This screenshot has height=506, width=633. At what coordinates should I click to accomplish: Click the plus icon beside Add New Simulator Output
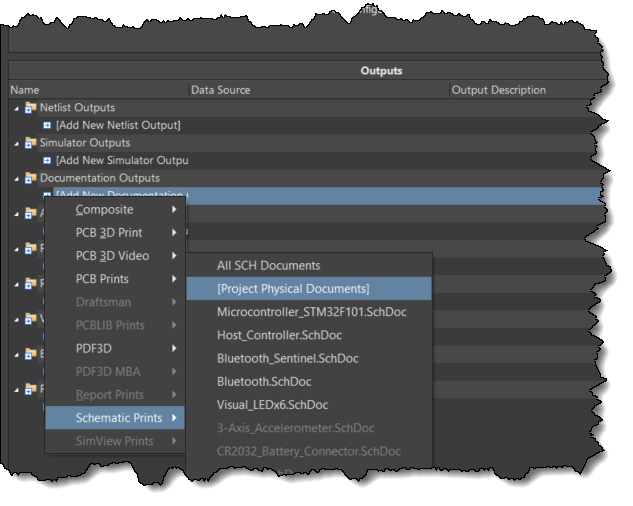[x=47, y=160]
